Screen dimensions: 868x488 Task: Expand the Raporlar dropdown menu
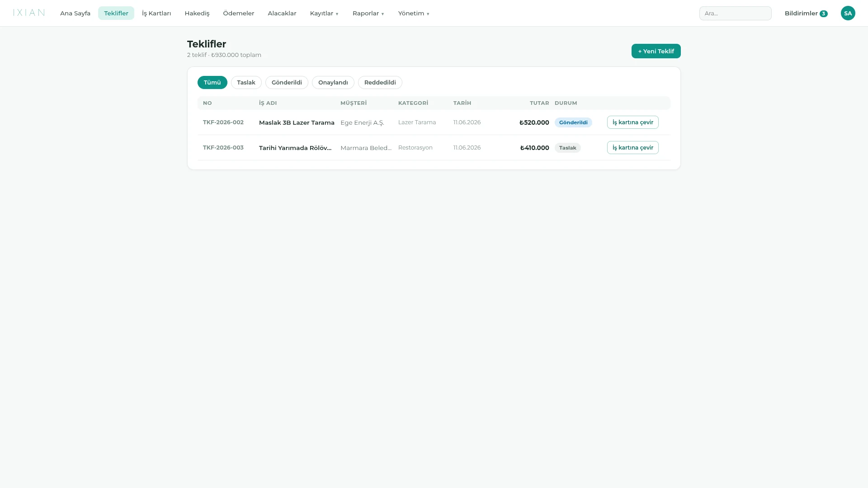[368, 13]
